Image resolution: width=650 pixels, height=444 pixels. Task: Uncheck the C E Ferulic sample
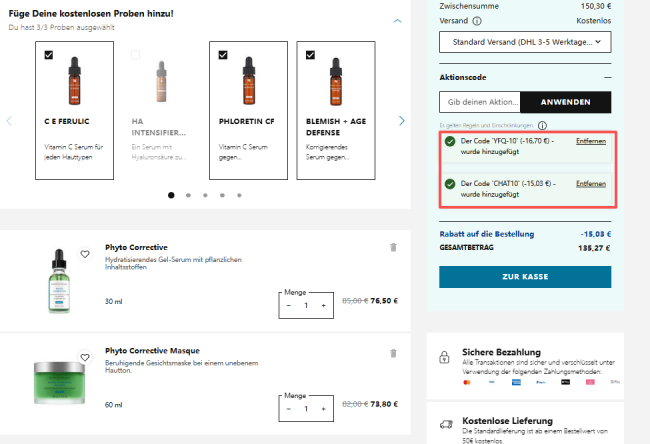pyautogui.click(x=49, y=55)
